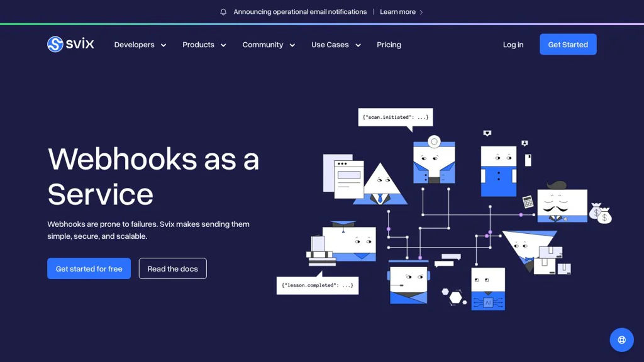Click the graduation cap character illustration
Image resolution: width=644 pixels, height=362 pixels.
[x=349, y=241]
